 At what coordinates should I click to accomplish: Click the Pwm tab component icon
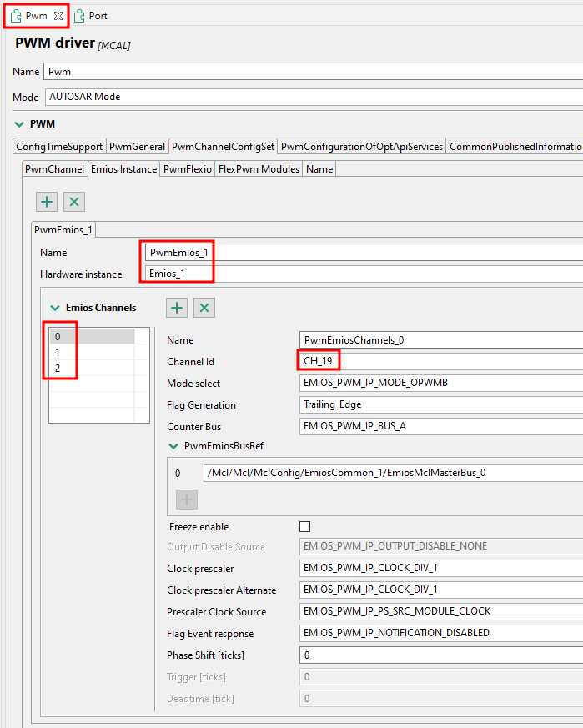click(x=16, y=16)
